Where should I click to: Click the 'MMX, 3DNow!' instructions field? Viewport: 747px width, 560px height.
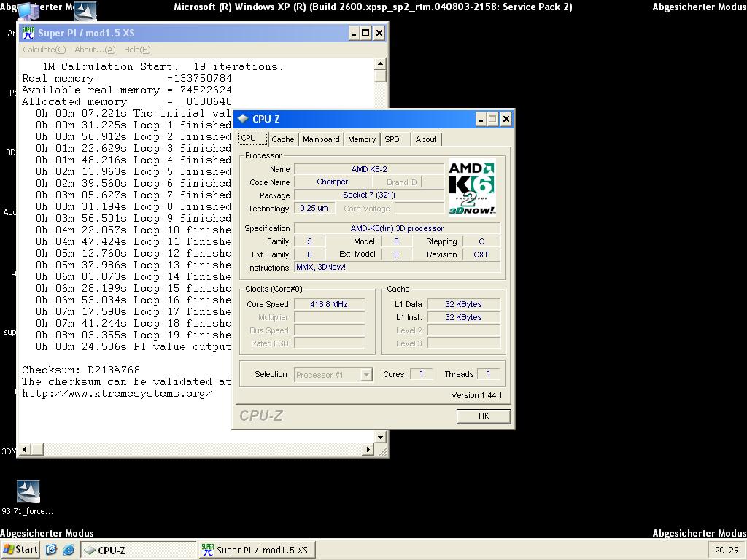pyautogui.click(x=398, y=267)
